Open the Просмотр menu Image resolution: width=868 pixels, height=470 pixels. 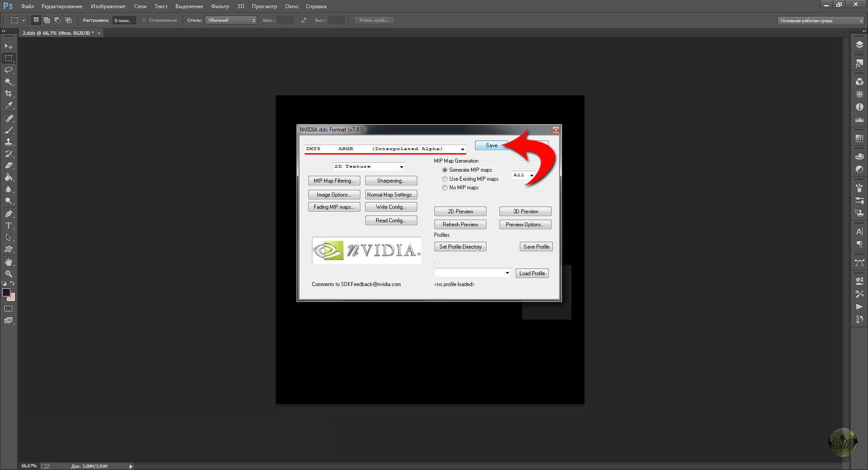click(x=264, y=6)
